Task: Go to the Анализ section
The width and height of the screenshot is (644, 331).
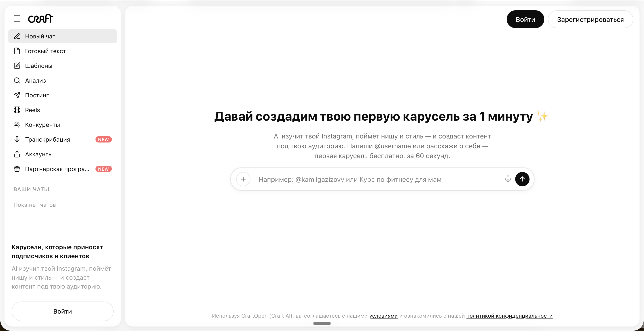Action: pos(63,80)
